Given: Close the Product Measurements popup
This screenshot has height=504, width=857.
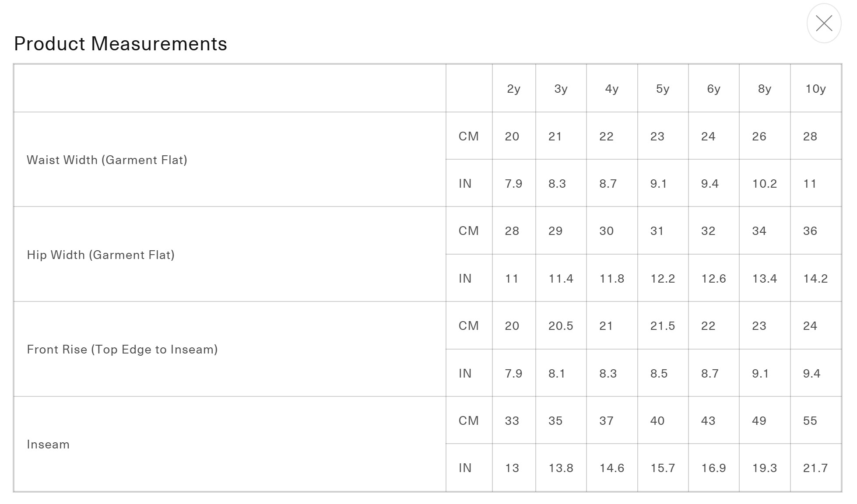Looking at the screenshot, I should pyautogui.click(x=824, y=24).
